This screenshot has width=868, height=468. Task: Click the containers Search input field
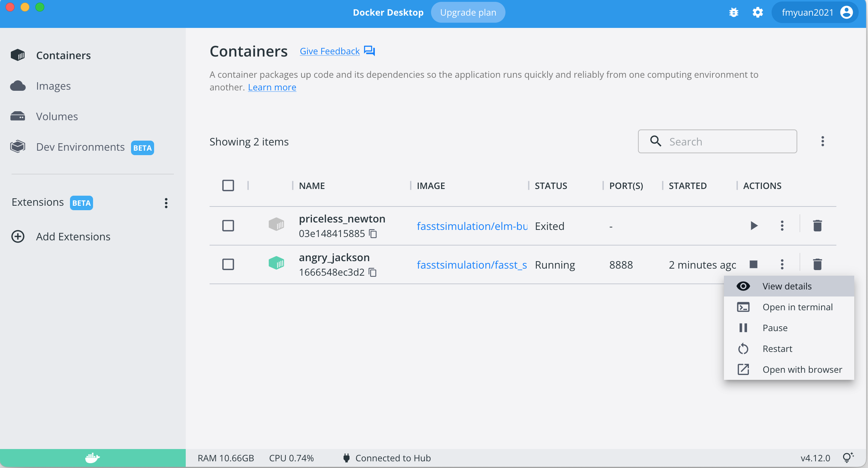coord(726,142)
